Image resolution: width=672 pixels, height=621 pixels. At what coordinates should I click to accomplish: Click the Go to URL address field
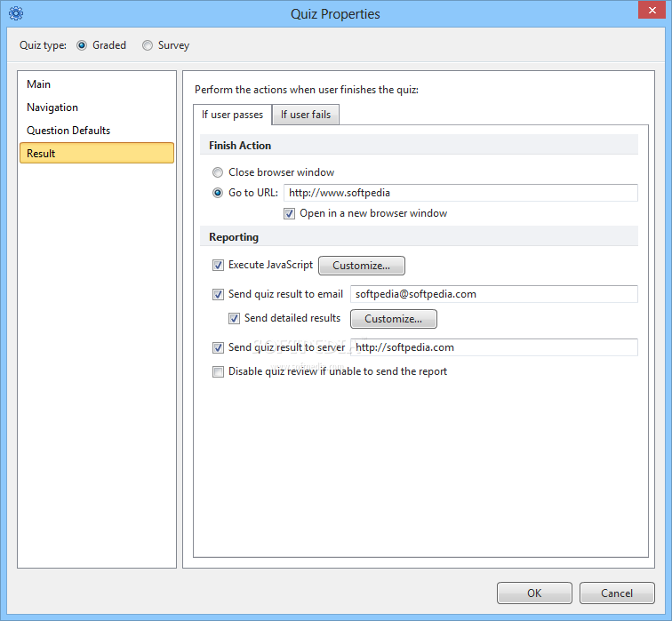click(x=460, y=193)
